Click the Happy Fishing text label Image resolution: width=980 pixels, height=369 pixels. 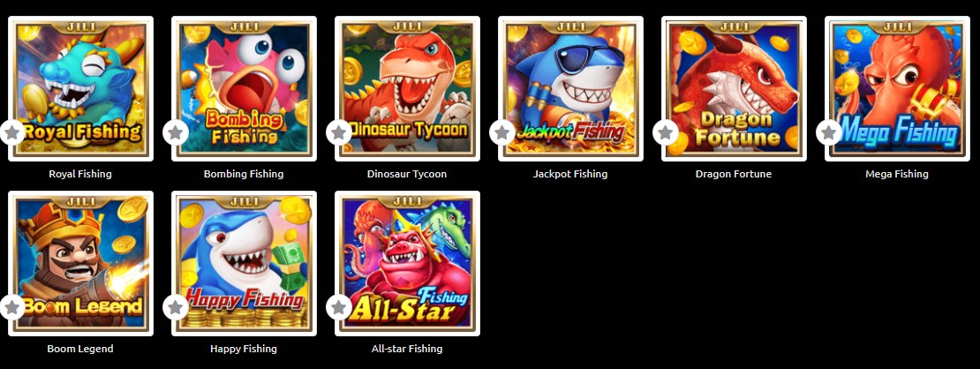coord(244,349)
